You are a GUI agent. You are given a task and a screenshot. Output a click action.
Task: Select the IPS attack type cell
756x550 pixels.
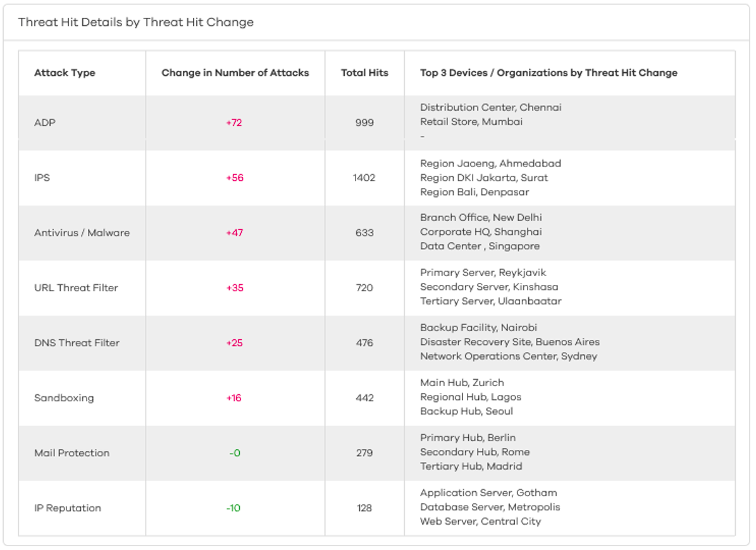42,178
